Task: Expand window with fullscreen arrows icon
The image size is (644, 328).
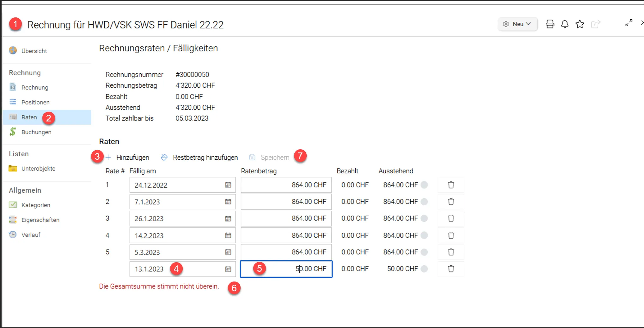Action: point(629,23)
